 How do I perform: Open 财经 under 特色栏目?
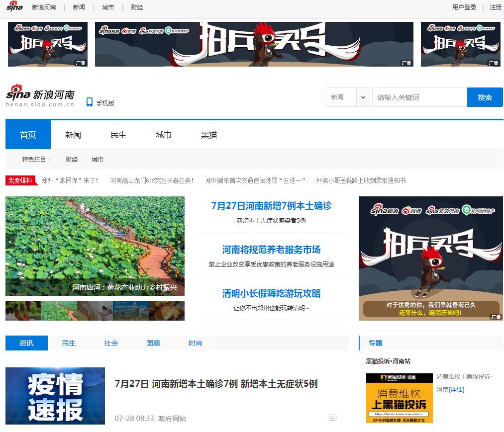pyautogui.click(x=72, y=159)
